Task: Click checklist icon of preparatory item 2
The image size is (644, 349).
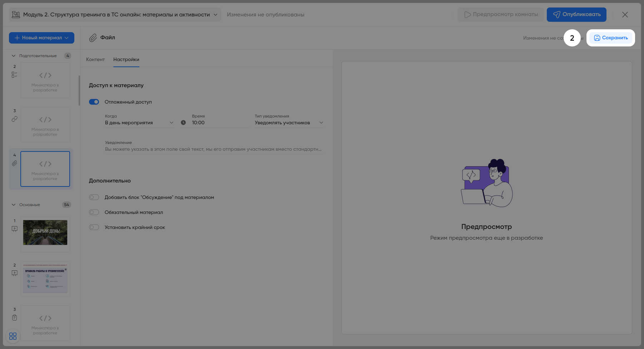Action: [14, 75]
